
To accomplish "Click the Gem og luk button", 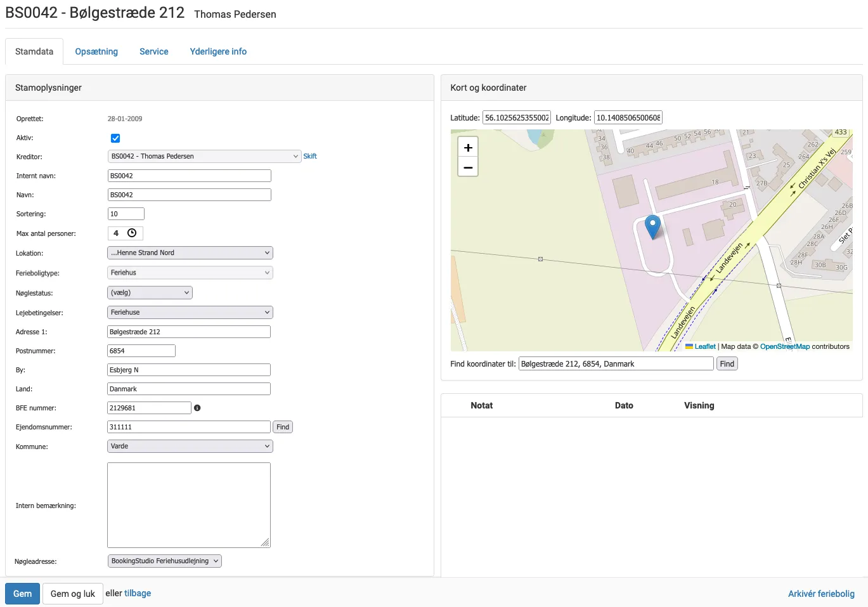I will [x=72, y=594].
